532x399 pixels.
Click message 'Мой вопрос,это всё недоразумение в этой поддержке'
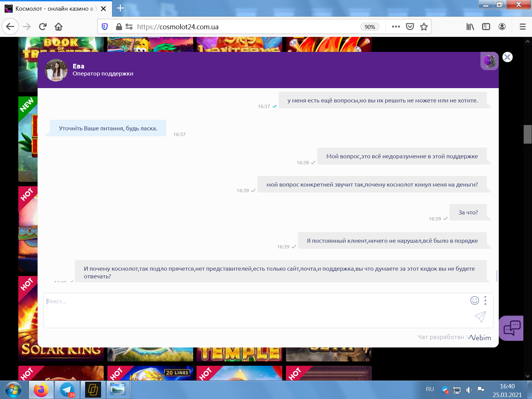tap(402, 156)
